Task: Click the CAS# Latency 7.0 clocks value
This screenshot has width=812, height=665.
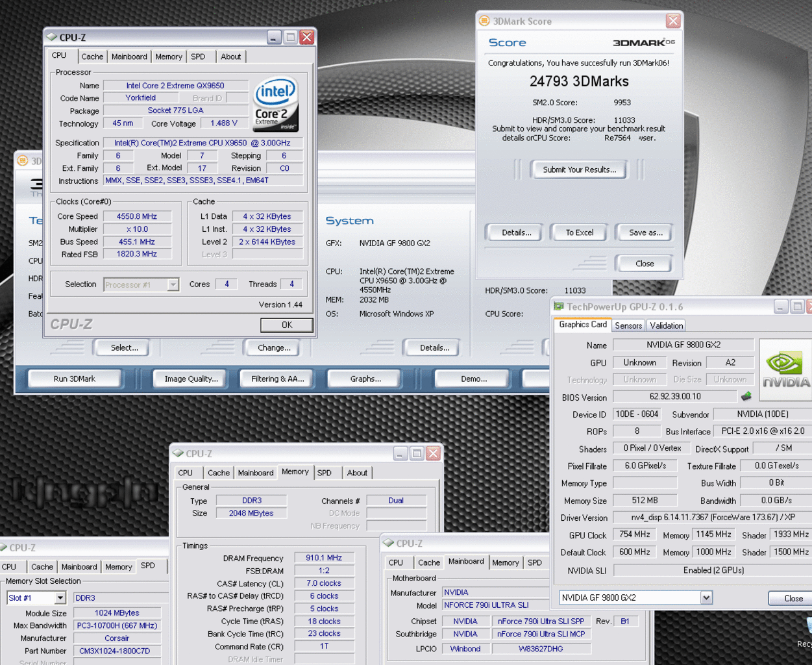Action: 324,583
